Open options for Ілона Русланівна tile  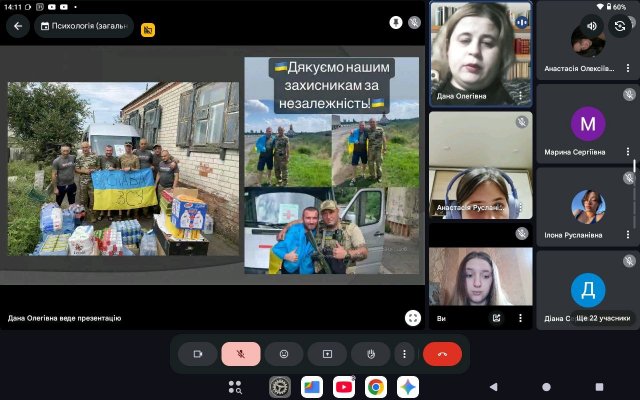628,235
